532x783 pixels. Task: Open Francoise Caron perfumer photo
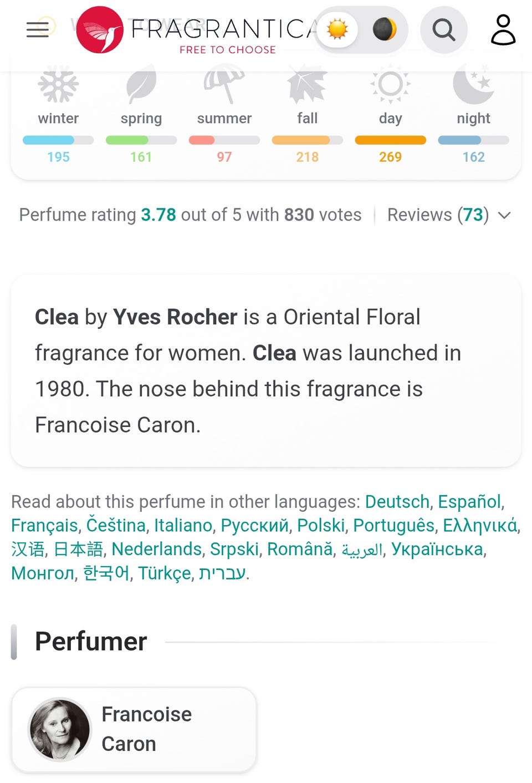click(60, 729)
